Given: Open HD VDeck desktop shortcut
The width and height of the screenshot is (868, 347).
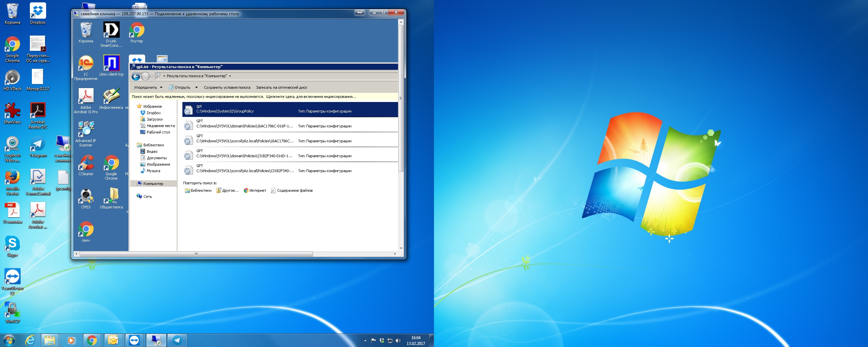Looking at the screenshot, I should point(12,80).
